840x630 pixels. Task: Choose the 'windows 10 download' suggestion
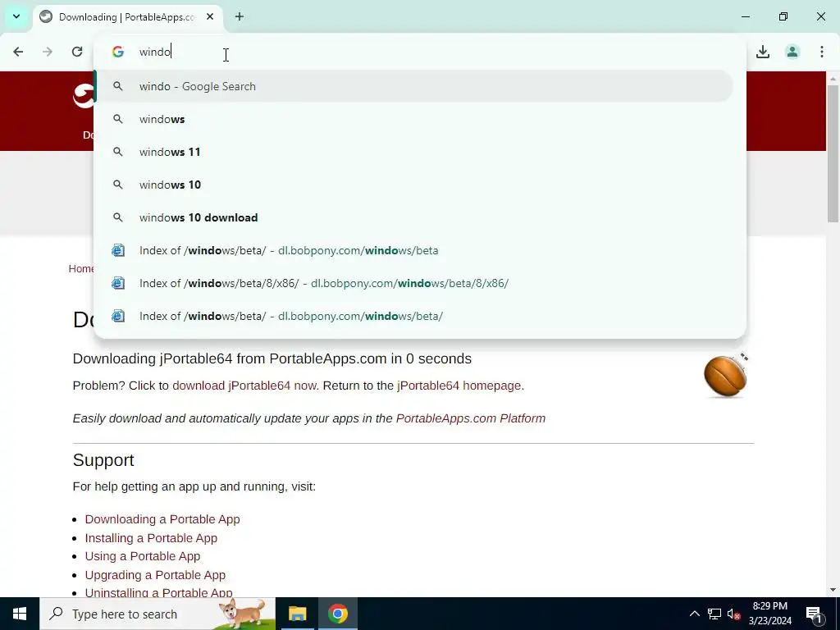413,217
